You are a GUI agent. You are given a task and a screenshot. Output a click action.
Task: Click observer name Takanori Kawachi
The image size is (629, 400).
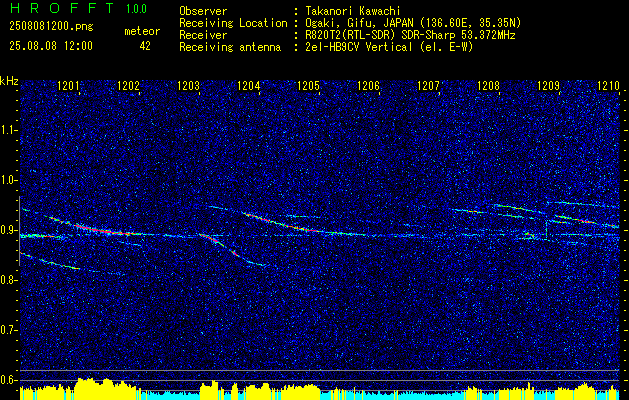(353, 11)
